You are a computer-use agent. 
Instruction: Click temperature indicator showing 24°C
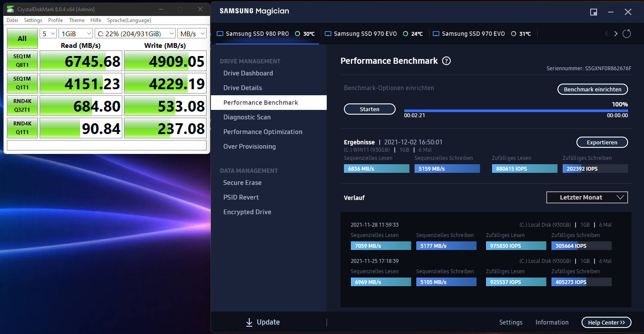click(413, 34)
